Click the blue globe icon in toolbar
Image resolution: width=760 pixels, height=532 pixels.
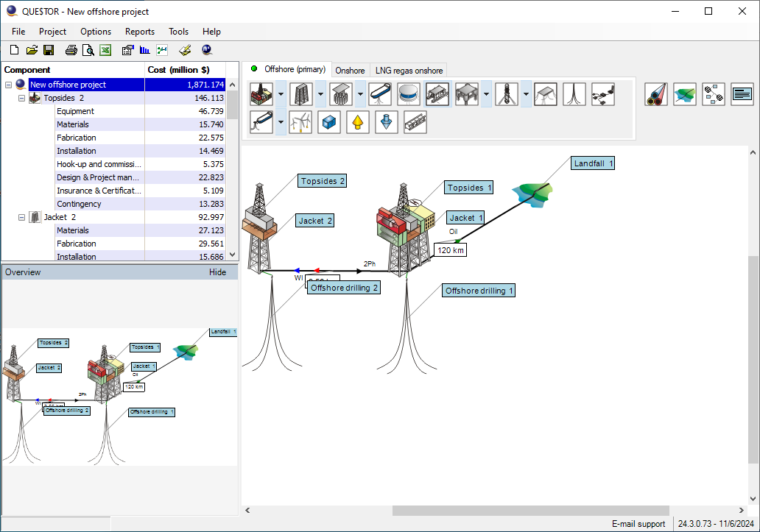pyautogui.click(x=207, y=50)
